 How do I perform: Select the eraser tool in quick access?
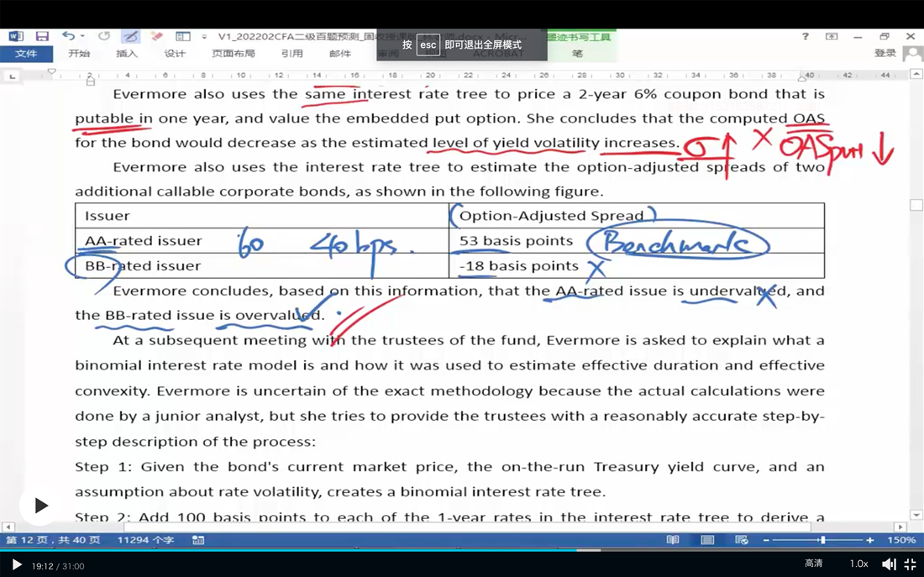(157, 37)
